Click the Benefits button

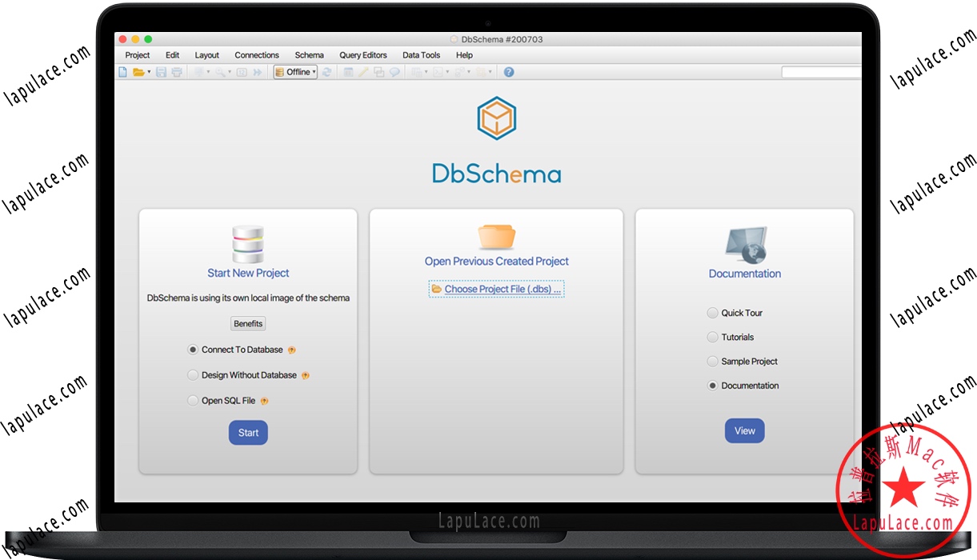point(248,324)
